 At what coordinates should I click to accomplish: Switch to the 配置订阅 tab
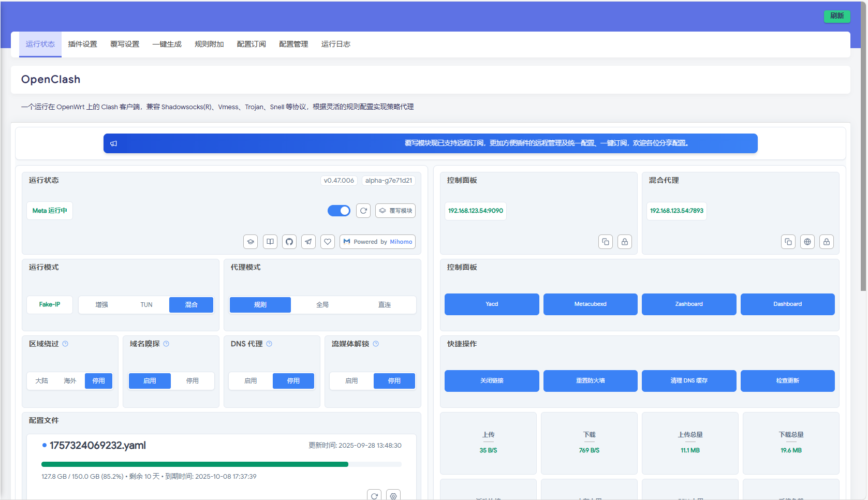[x=252, y=45]
